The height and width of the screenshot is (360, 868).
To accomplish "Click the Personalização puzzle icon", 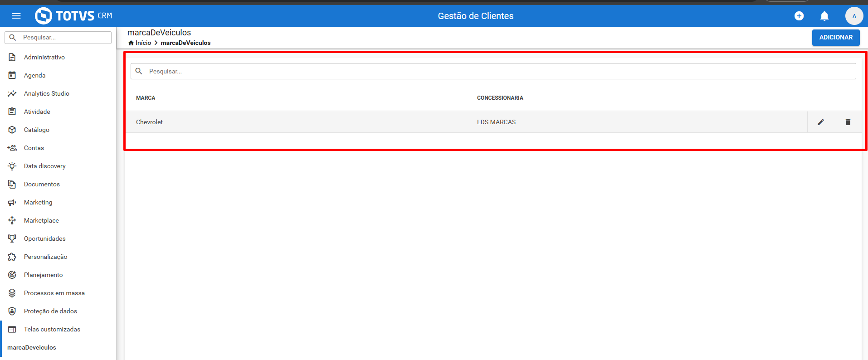I will pyautogui.click(x=12, y=257).
